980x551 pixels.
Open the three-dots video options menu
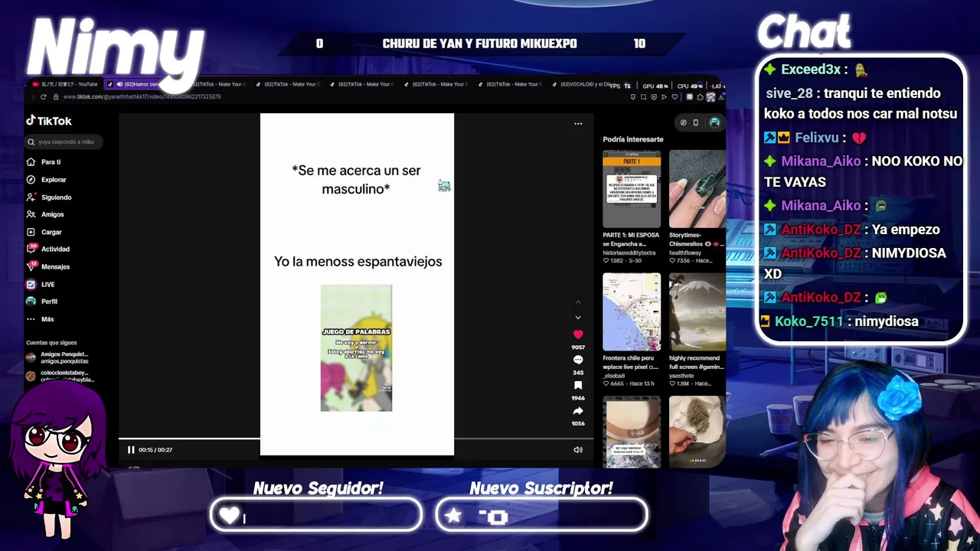578,123
